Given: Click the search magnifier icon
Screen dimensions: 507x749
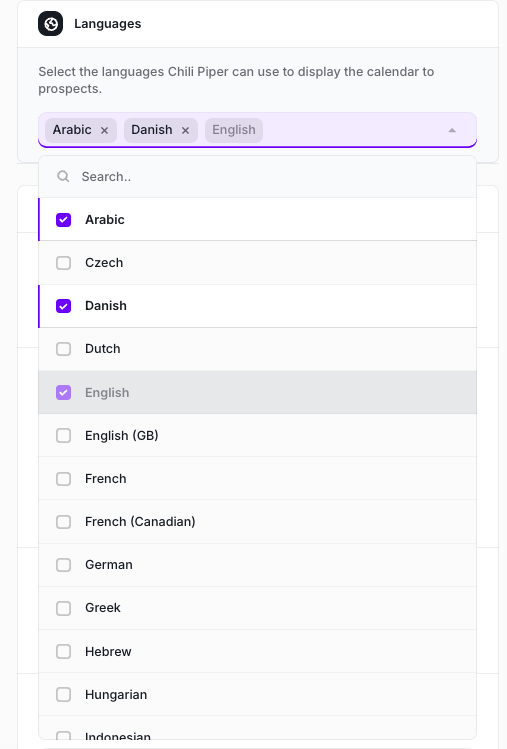Looking at the screenshot, I should (63, 176).
